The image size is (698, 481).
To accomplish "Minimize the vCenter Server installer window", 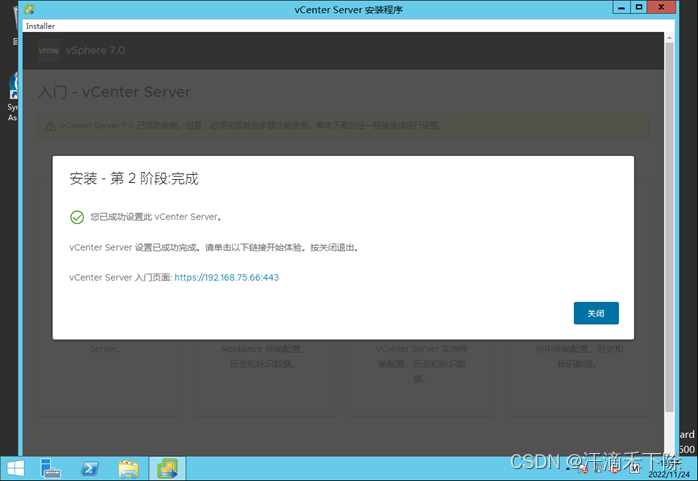I will click(x=619, y=8).
